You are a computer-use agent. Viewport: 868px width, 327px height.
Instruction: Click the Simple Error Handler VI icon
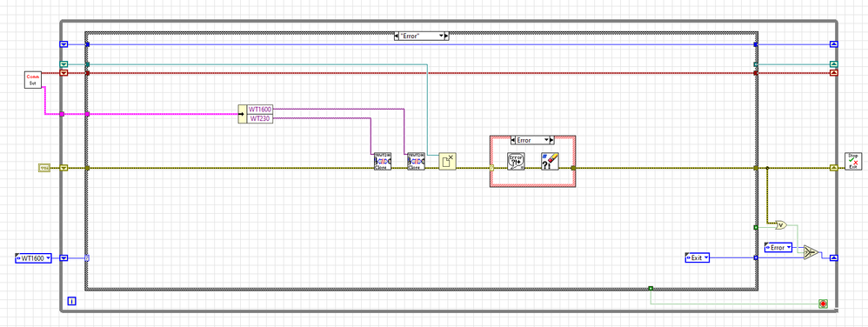pyautogui.click(x=516, y=161)
